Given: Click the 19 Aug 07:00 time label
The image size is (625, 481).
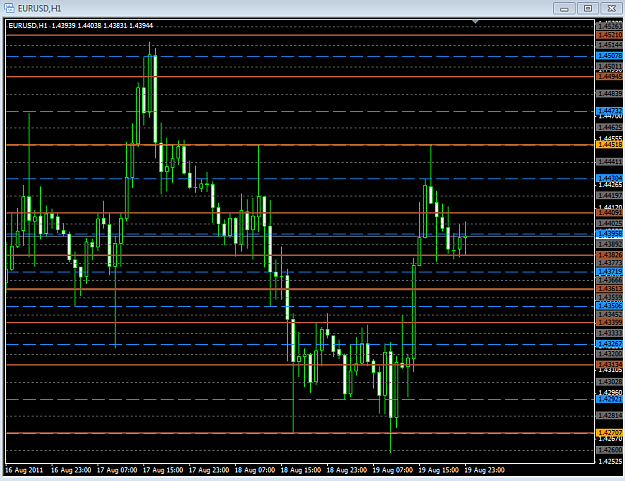Looking at the screenshot, I should pyautogui.click(x=392, y=470).
